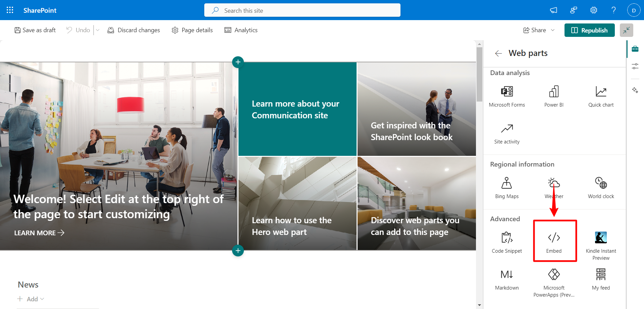Image resolution: width=644 pixels, height=309 pixels.
Task: Open the sparkle design ideas icon
Action: [635, 90]
